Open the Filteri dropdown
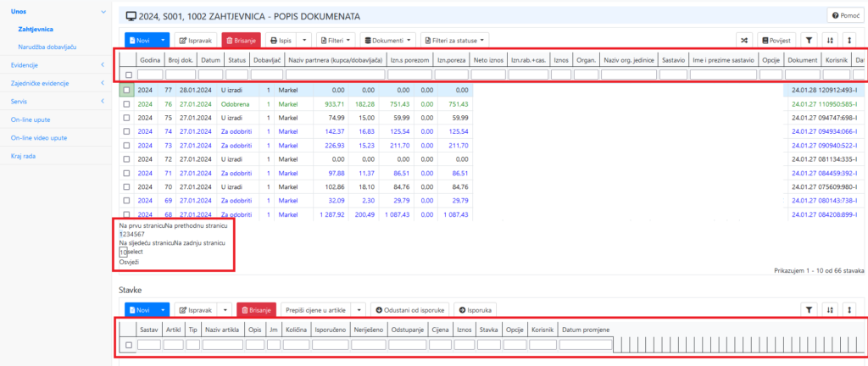 point(336,41)
